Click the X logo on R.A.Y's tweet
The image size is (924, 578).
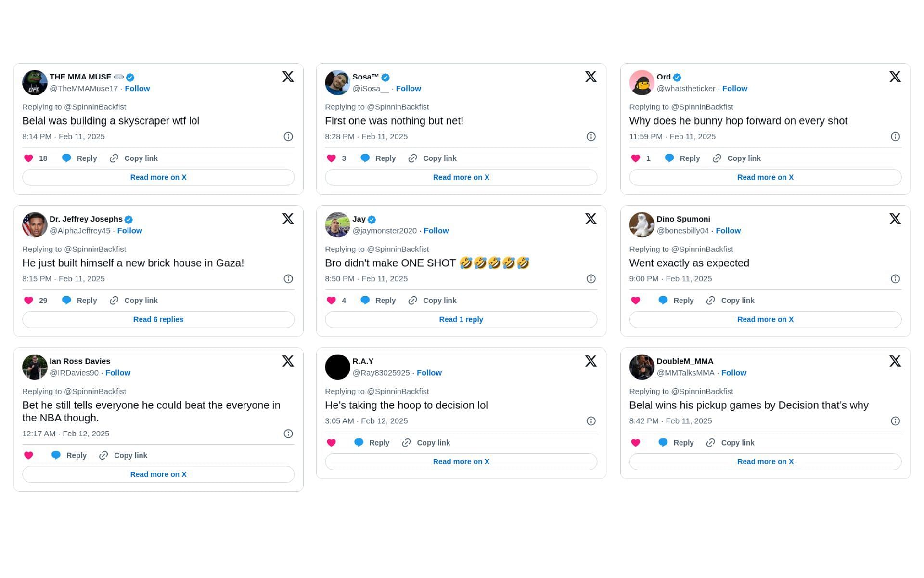(x=590, y=361)
